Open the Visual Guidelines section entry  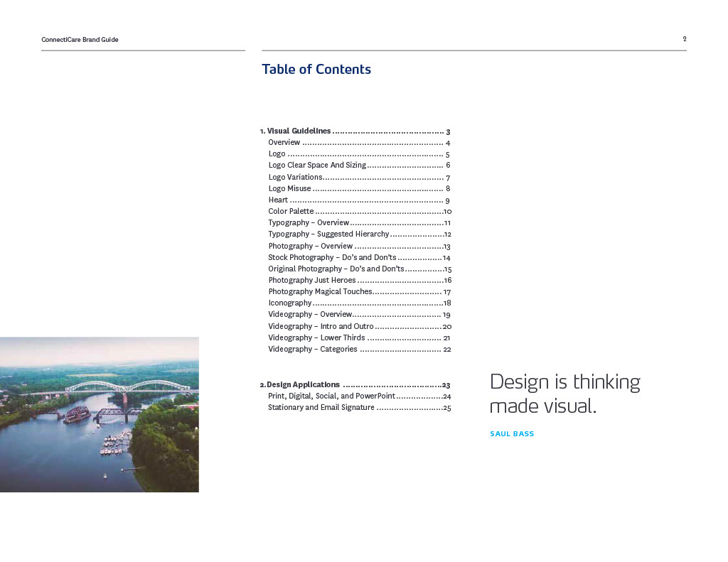pyautogui.click(x=299, y=131)
